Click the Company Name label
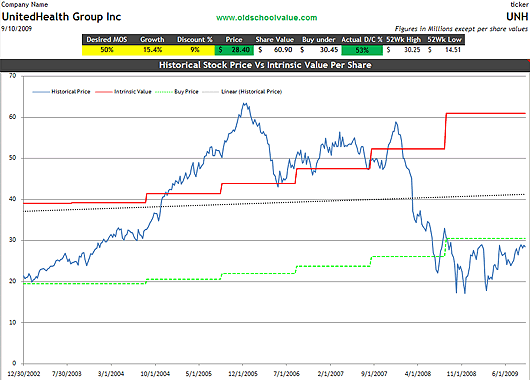Screen dimensions: 530x380 coord(24,5)
